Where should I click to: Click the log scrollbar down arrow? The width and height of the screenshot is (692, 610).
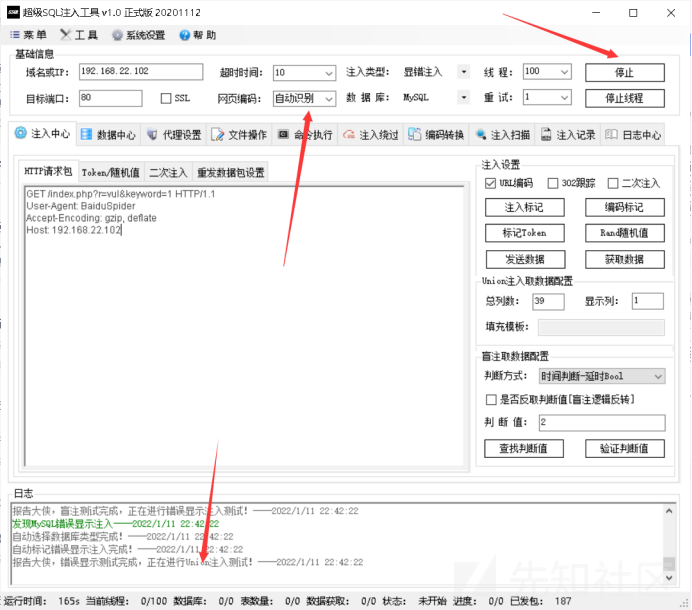[x=669, y=577]
